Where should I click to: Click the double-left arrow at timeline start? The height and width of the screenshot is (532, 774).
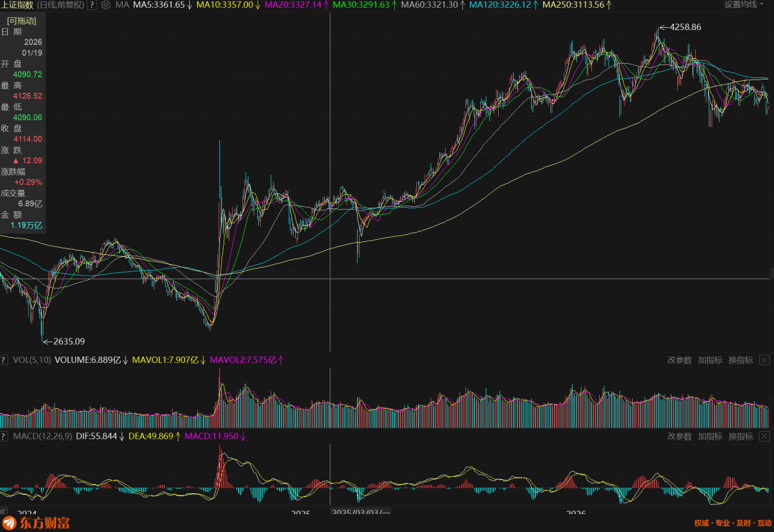click(4, 511)
